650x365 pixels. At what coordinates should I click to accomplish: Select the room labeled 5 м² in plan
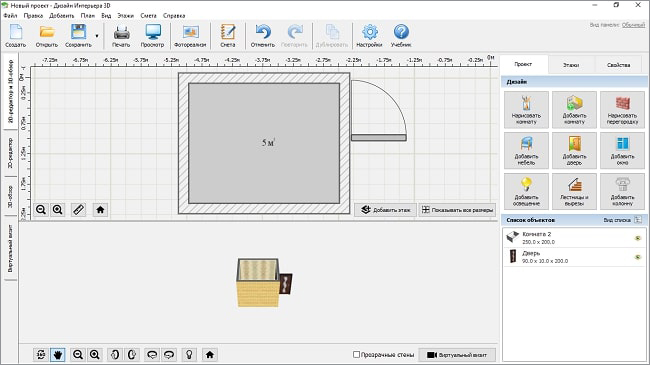tap(264, 143)
